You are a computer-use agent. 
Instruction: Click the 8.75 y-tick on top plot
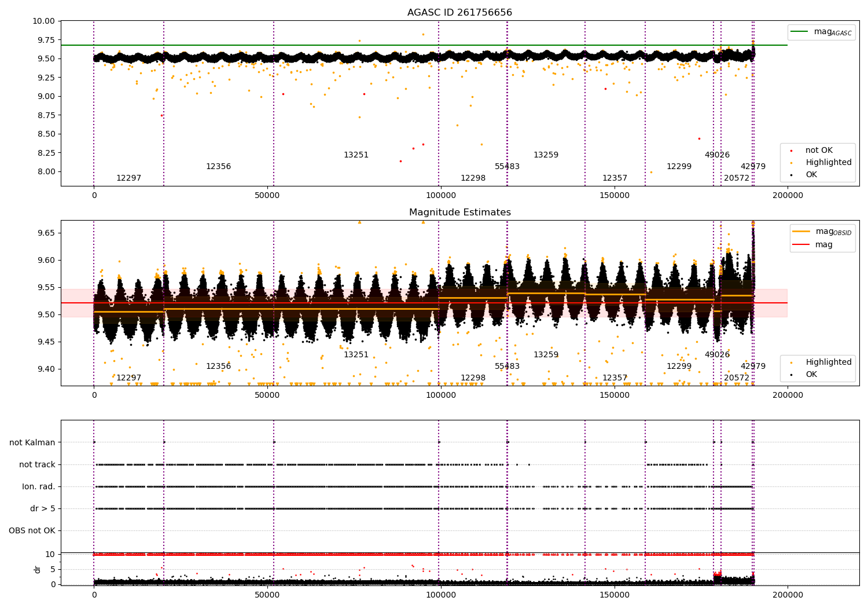point(46,115)
